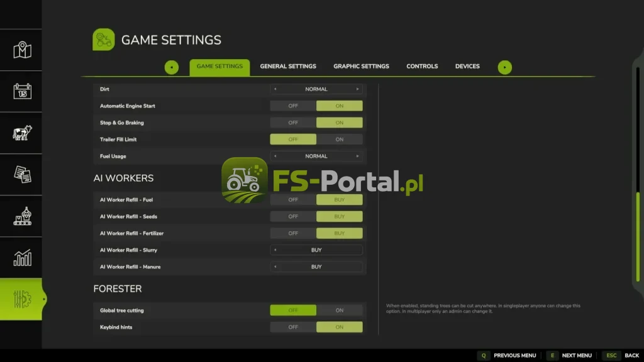This screenshot has width=644, height=362.
Task: Click Previous Menu button
Action: [508, 356]
